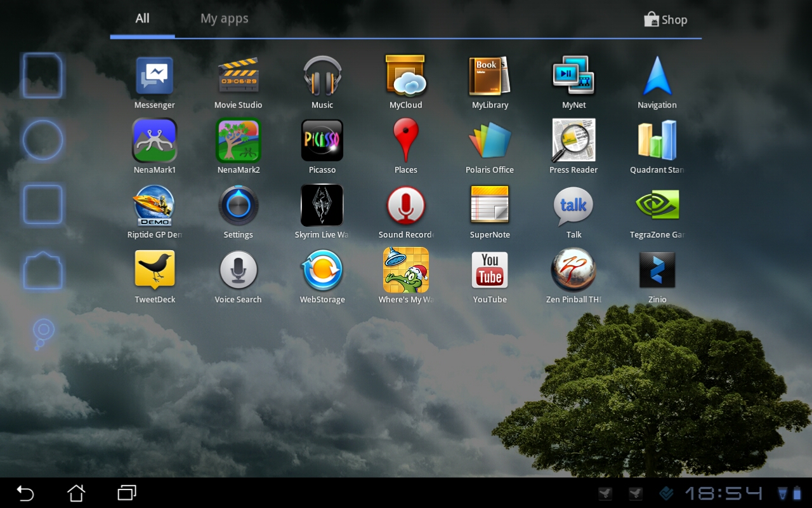Screen dimensions: 812x508
Task: Launch the Picasso app
Action: [x=322, y=147]
